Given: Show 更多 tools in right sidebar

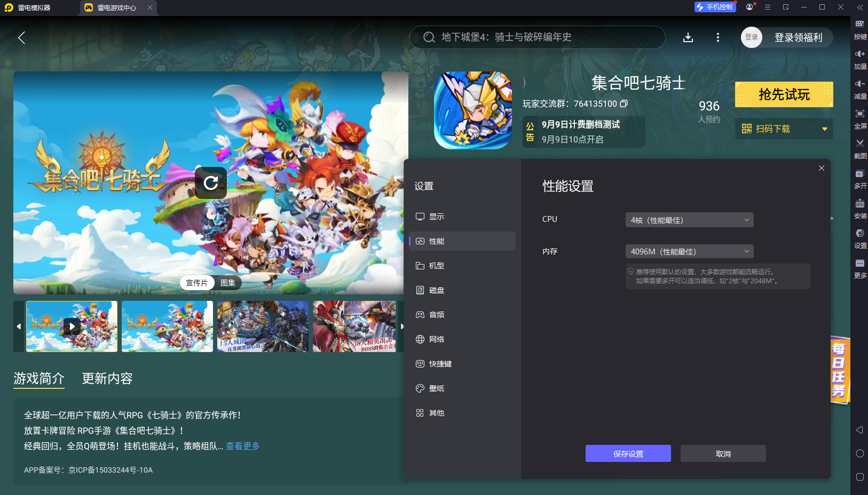Looking at the screenshot, I should (x=860, y=268).
